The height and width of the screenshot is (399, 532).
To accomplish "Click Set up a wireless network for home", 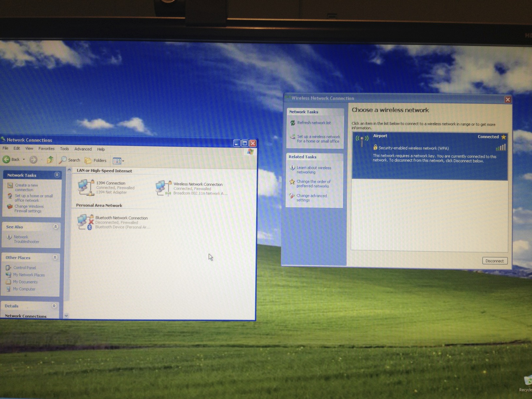I will pos(318,139).
